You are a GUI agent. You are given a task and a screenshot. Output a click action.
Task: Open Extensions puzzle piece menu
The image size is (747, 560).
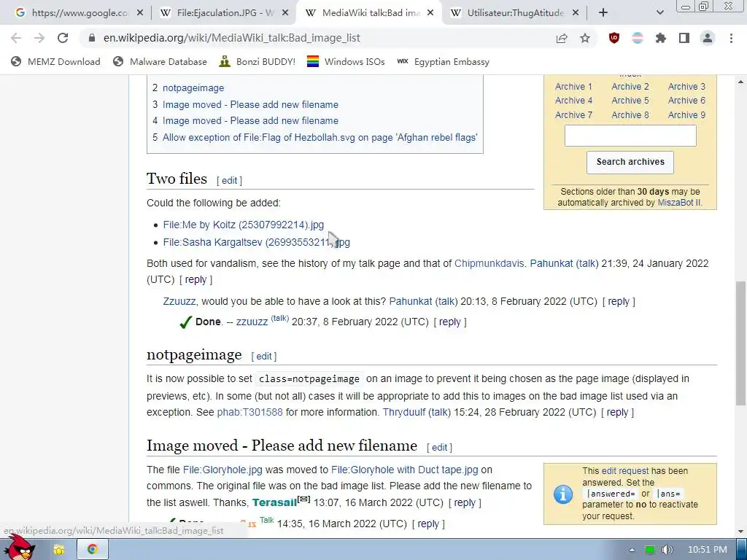coord(661,38)
